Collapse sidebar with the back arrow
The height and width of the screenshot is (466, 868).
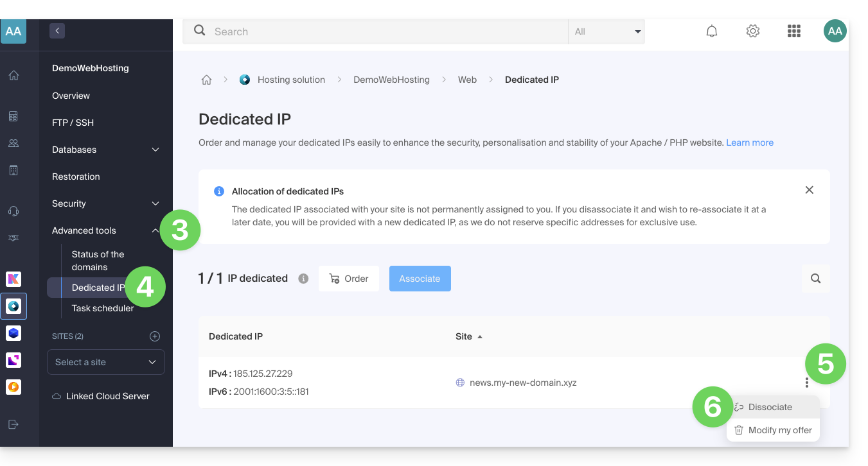(57, 31)
